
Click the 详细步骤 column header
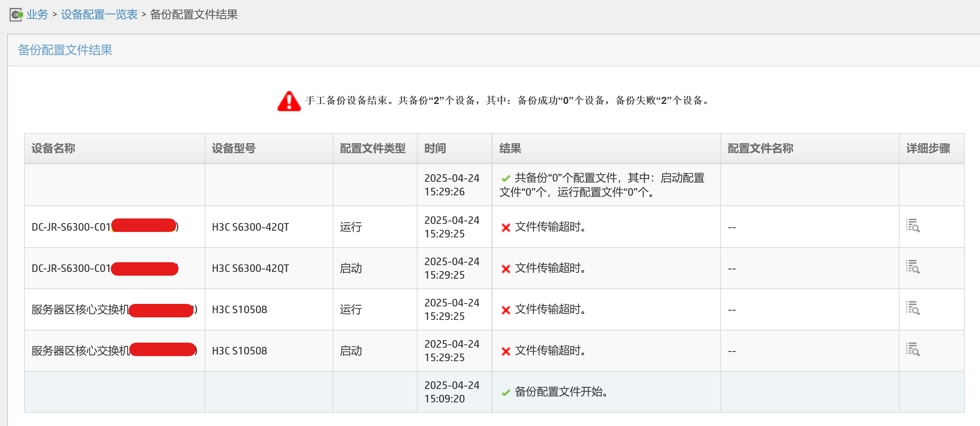click(x=928, y=149)
